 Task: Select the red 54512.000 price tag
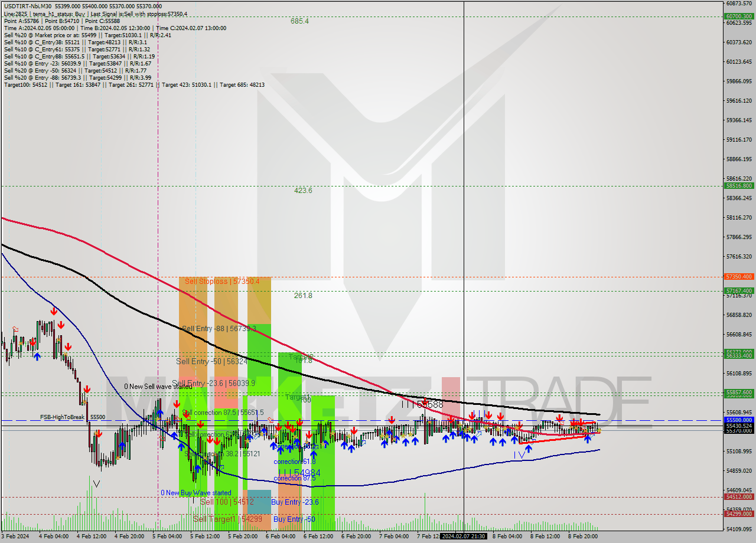(x=739, y=496)
